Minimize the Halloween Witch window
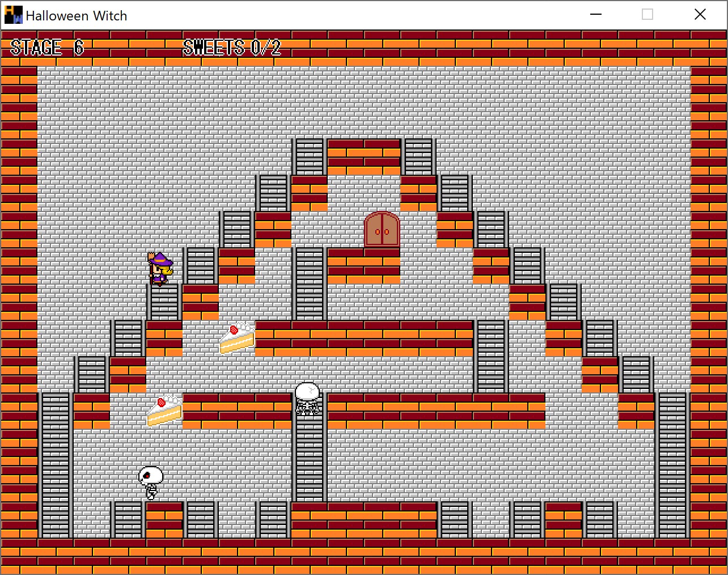Viewport: 728px width, 575px height. tap(596, 15)
